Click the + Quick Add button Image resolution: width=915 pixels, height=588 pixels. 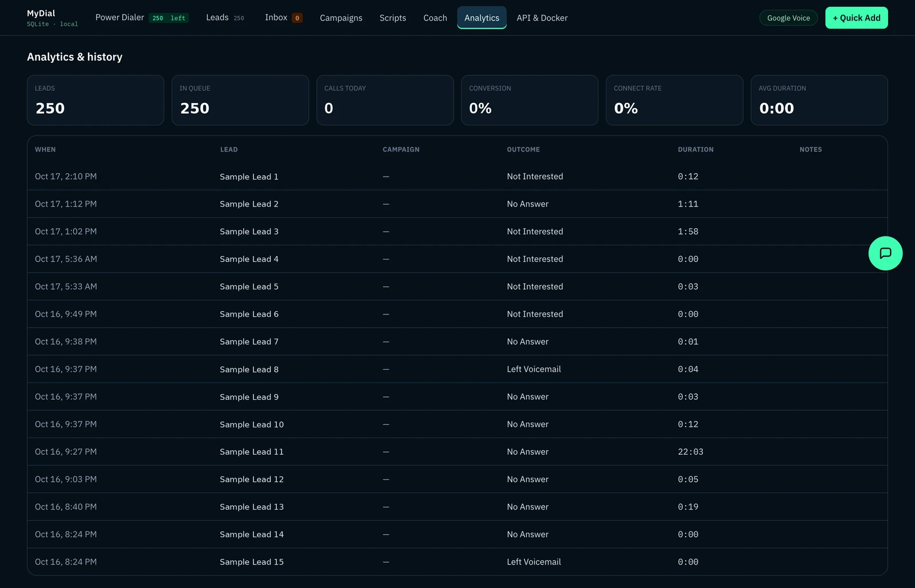(x=856, y=18)
